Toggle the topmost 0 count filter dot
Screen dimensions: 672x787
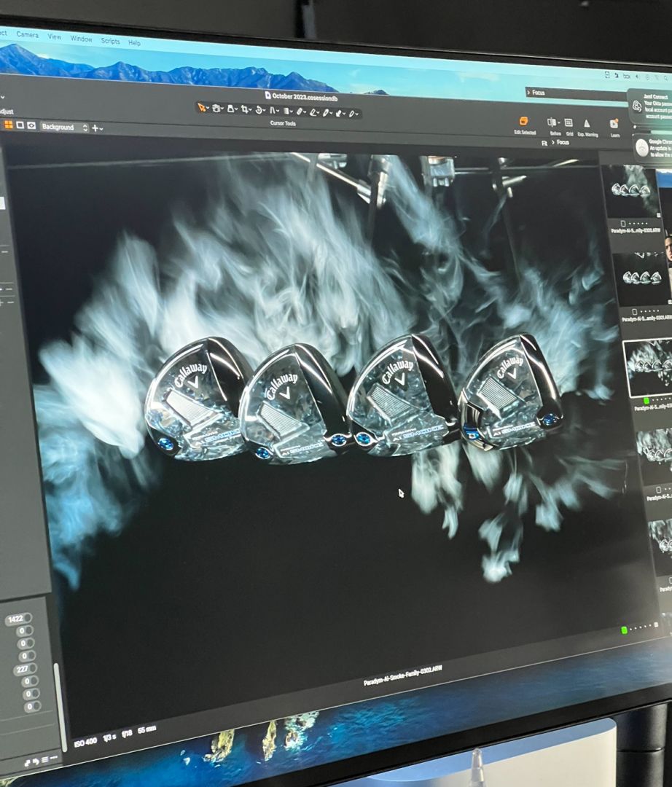click(x=29, y=630)
